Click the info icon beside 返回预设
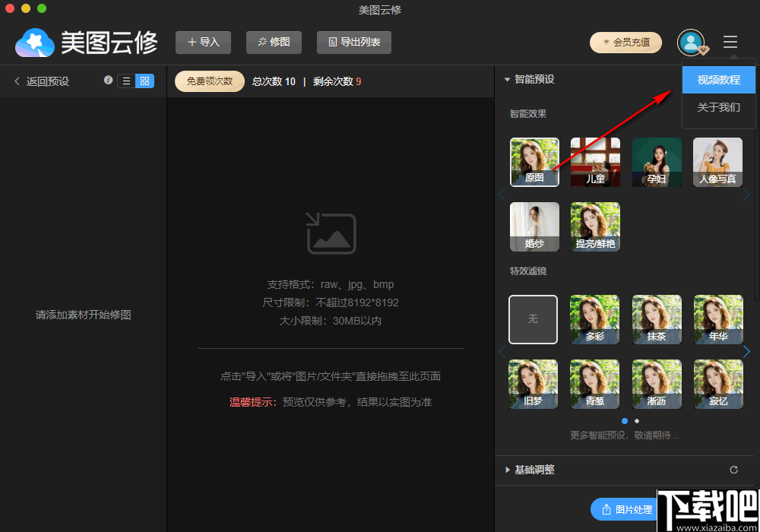 108,80
